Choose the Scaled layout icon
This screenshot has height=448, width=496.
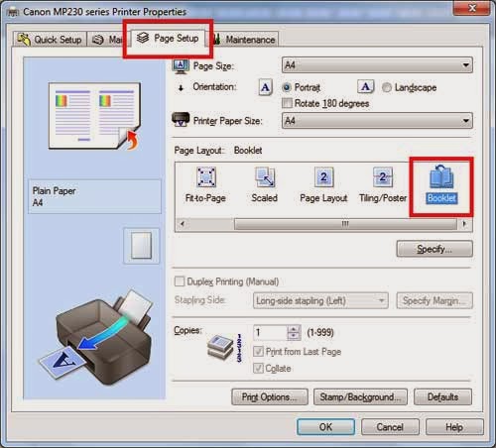(x=265, y=177)
